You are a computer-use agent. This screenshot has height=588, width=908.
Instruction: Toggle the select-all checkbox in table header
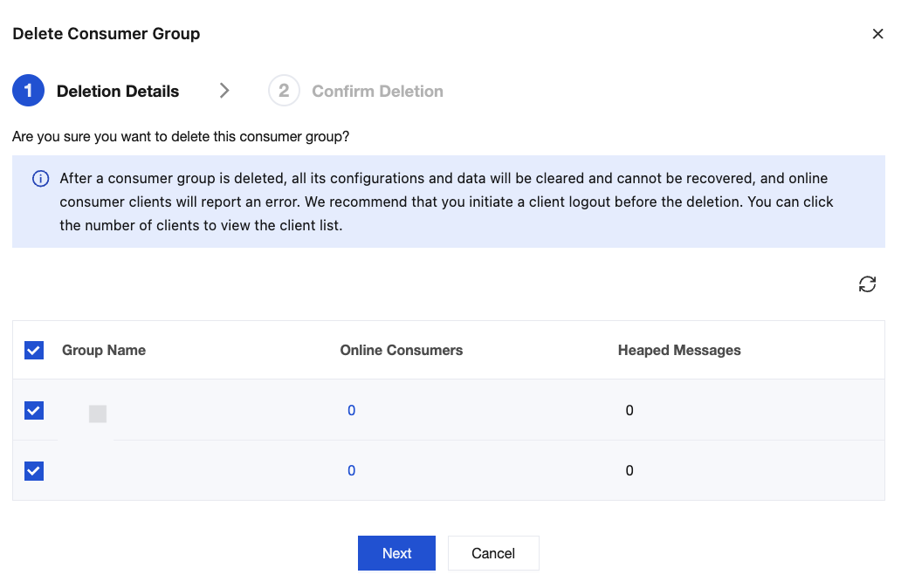pyautogui.click(x=34, y=351)
